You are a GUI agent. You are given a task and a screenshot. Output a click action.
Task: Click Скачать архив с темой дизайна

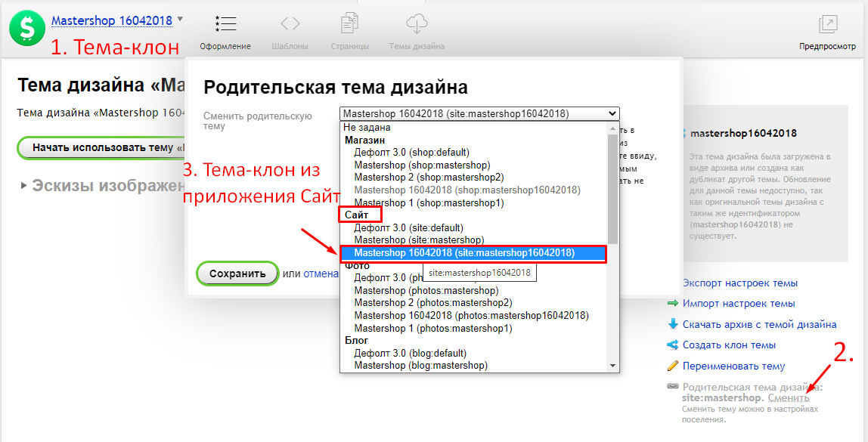click(x=759, y=325)
